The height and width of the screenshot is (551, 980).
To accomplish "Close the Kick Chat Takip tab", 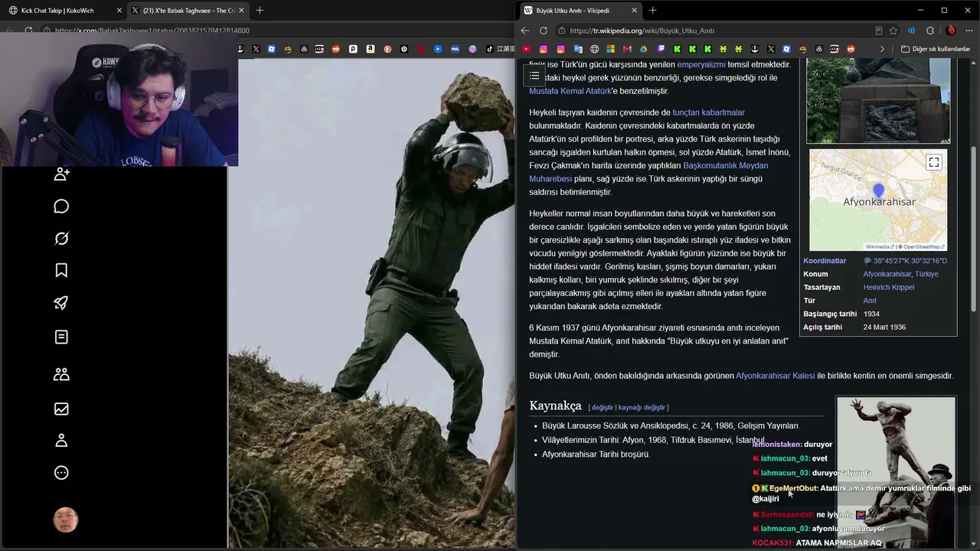I will click(x=119, y=11).
